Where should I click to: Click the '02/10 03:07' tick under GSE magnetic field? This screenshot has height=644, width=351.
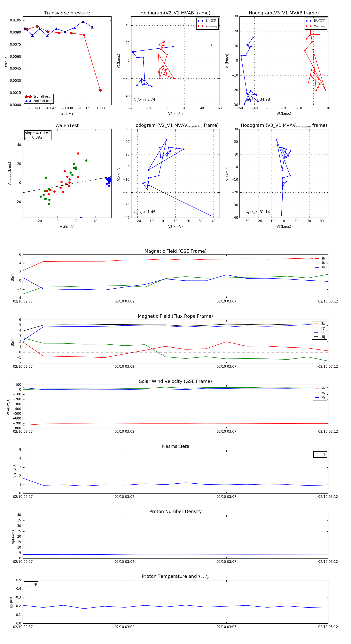(226, 302)
